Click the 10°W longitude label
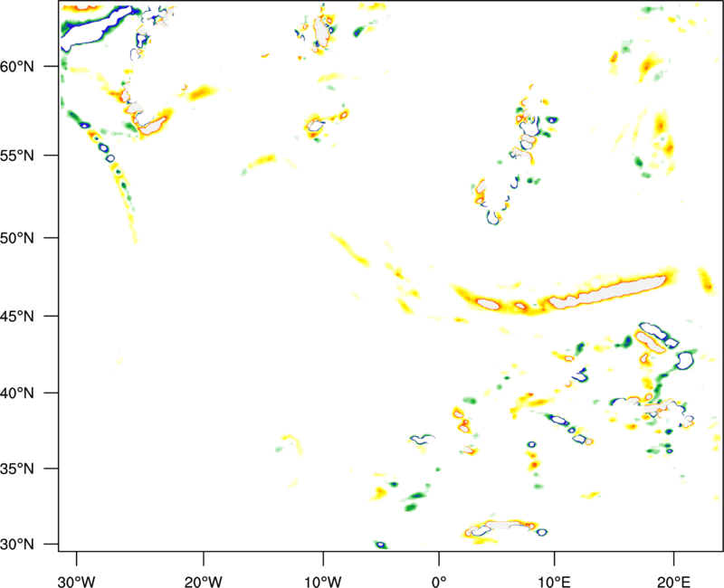The height and width of the screenshot is (588, 724). tap(323, 582)
